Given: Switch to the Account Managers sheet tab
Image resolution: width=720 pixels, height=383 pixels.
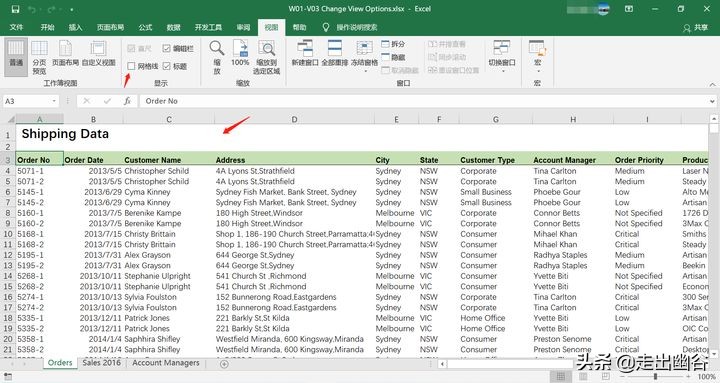Looking at the screenshot, I should (x=166, y=363).
